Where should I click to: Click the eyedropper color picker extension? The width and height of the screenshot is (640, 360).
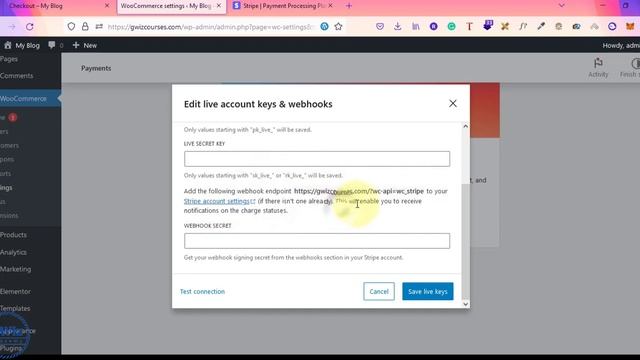click(541, 27)
